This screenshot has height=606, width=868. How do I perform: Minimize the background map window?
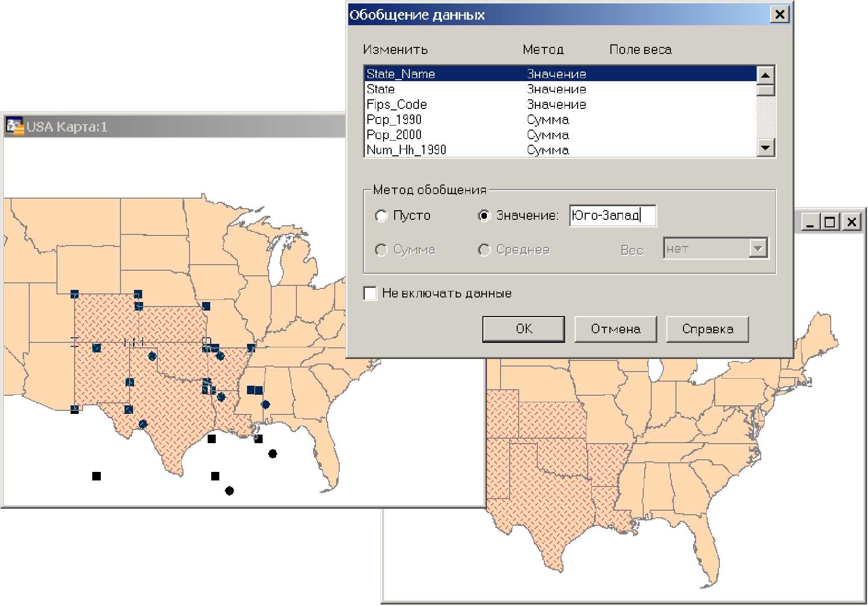click(810, 222)
